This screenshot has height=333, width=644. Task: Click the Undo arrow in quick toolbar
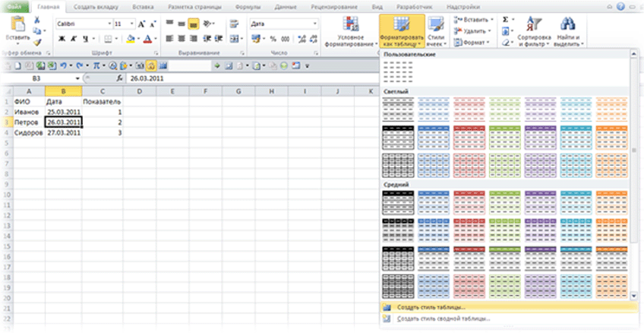[63, 66]
